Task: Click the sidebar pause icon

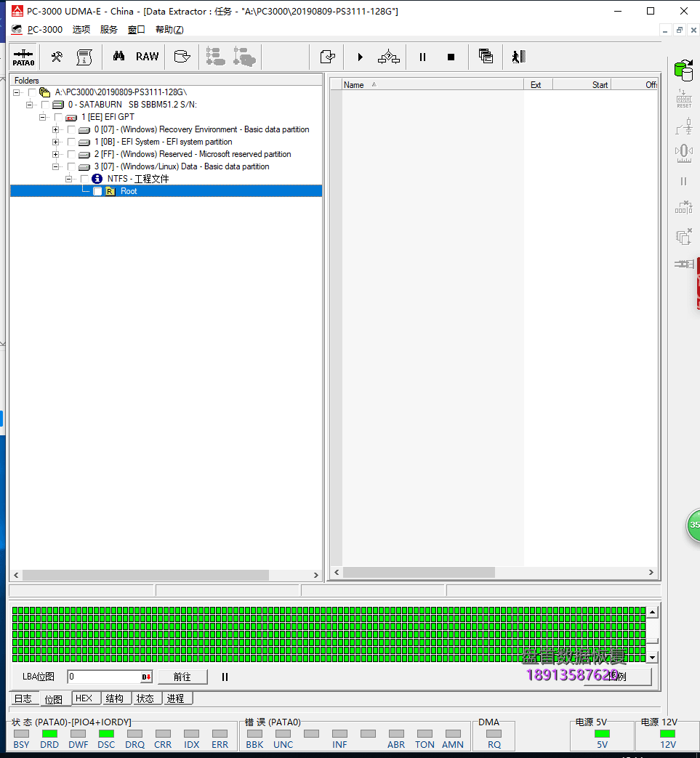Action: click(683, 181)
